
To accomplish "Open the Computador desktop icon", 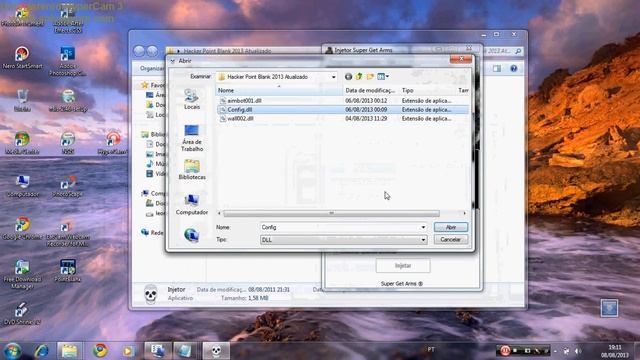I will pos(22,186).
